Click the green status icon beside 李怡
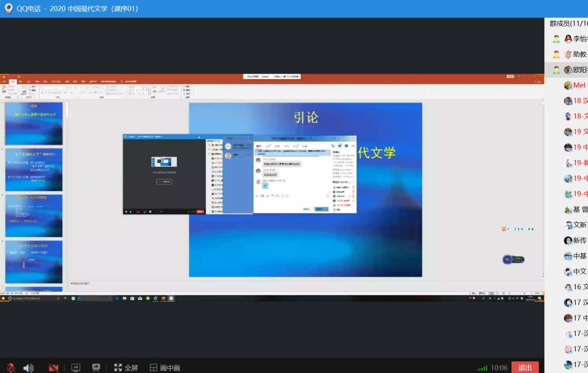 coord(556,39)
